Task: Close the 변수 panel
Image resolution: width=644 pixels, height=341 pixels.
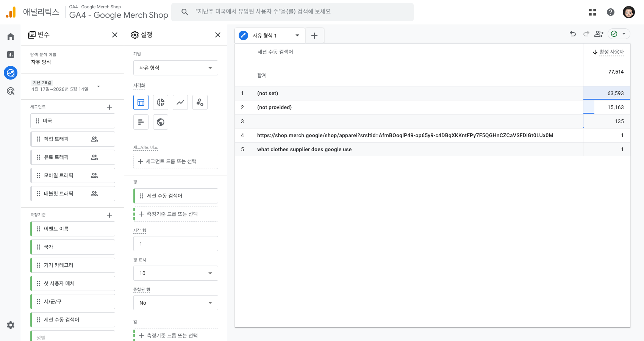Action: 115,35
